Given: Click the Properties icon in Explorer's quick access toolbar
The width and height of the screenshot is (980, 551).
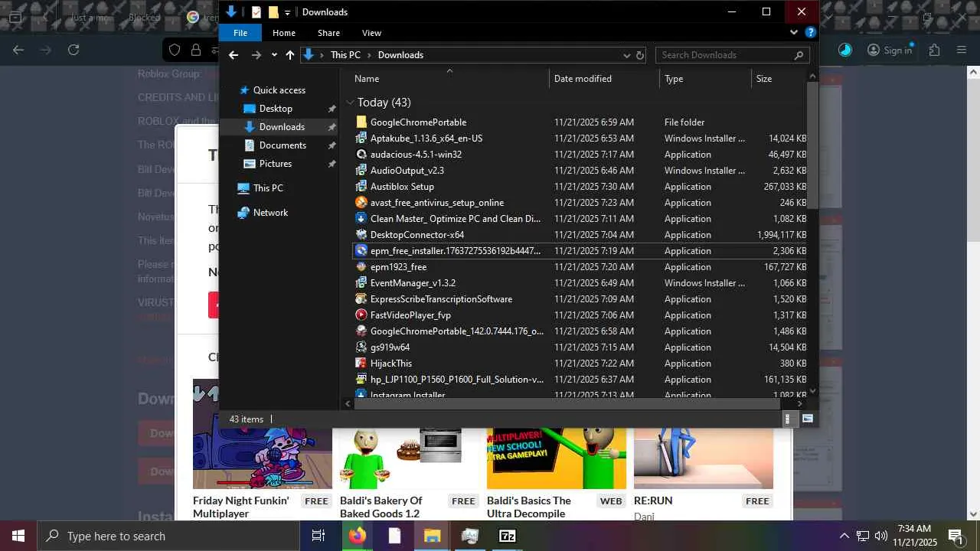Looking at the screenshot, I should click(x=256, y=12).
